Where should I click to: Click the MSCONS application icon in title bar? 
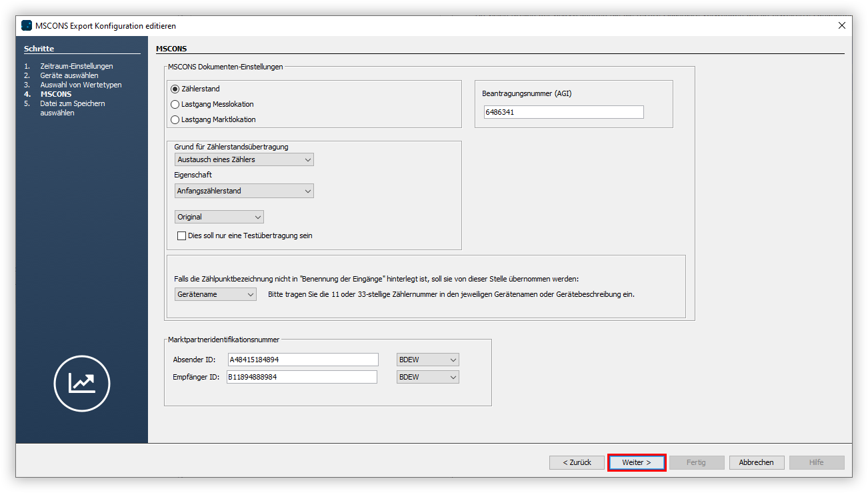tap(26, 25)
